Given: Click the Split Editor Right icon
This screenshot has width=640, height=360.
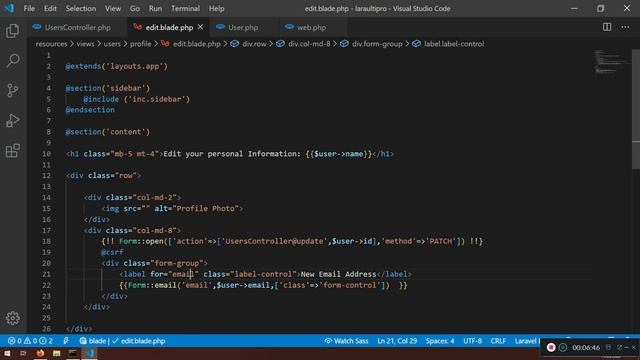Looking at the screenshot, I should pos(607,27).
